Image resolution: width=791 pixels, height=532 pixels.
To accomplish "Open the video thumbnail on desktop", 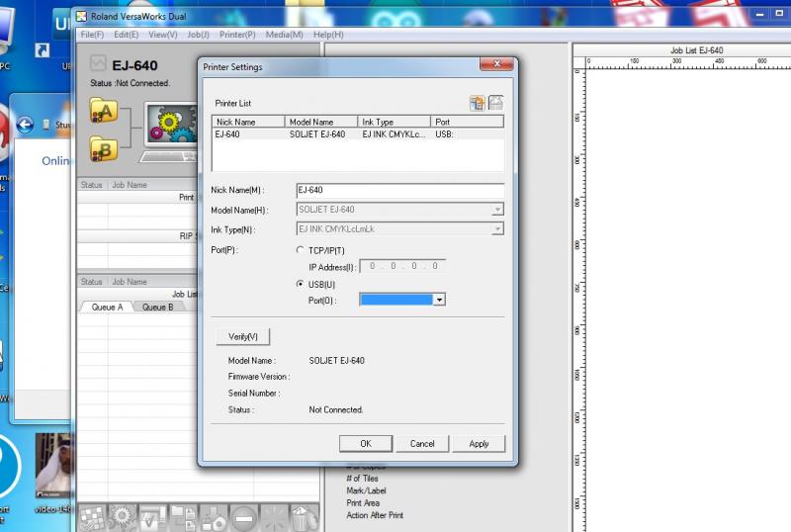I will 53,467.
